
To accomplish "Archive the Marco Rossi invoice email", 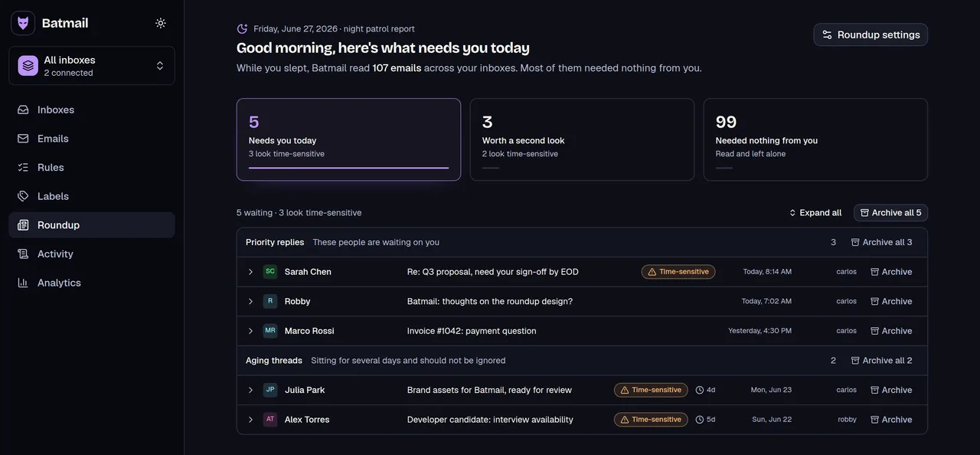I will (891, 331).
